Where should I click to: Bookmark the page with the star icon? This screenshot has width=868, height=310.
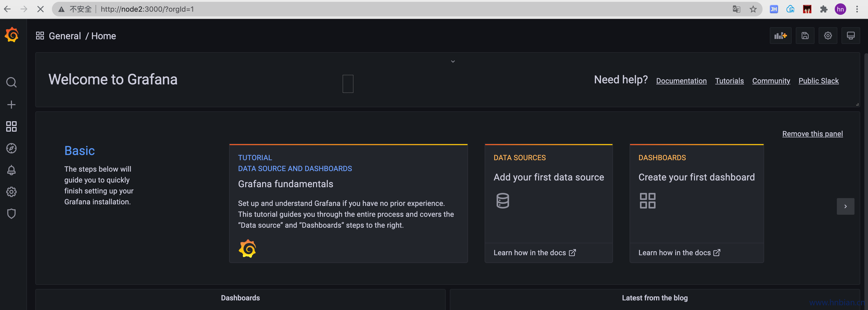(753, 9)
